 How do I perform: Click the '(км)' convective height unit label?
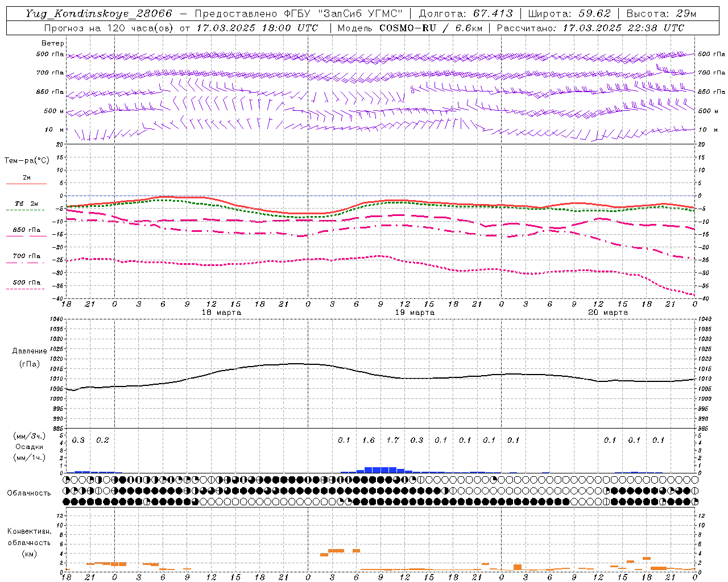tap(29, 554)
